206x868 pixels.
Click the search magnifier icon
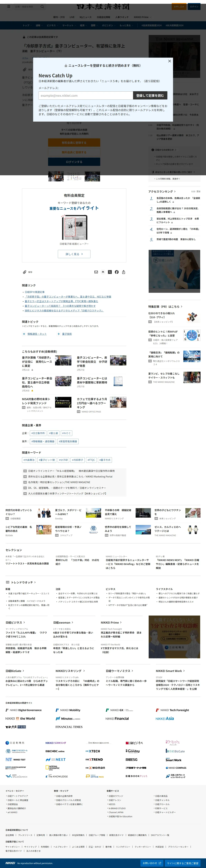[x=42, y=6]
